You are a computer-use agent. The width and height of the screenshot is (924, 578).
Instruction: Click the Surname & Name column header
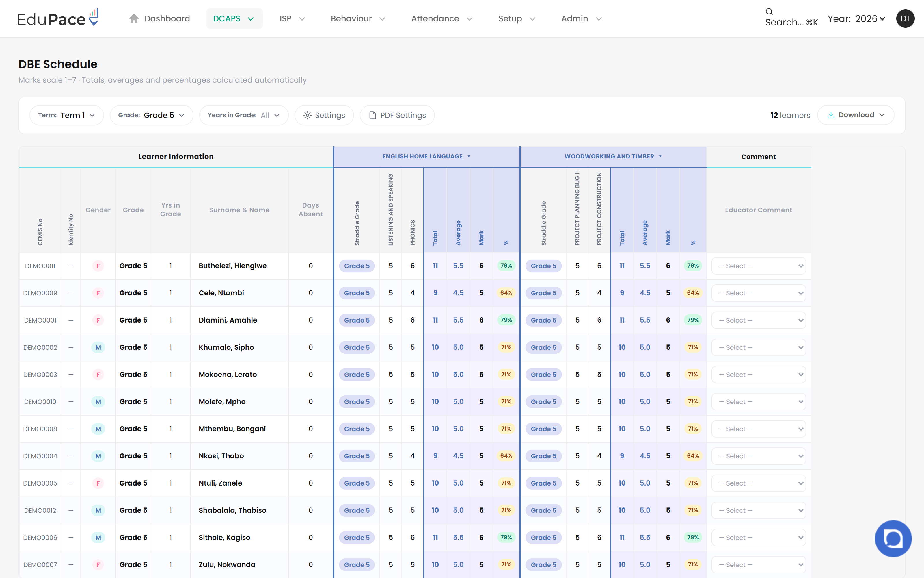(239, 210)
